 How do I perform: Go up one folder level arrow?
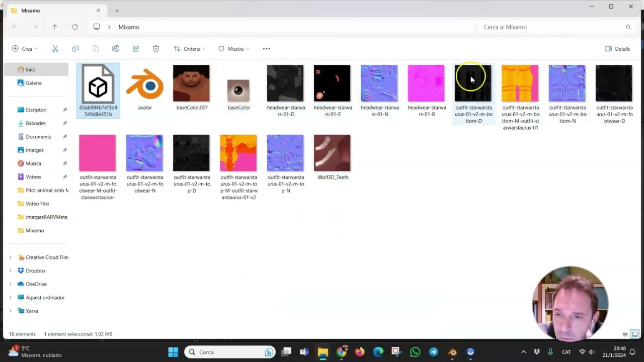tap(55, 27)
